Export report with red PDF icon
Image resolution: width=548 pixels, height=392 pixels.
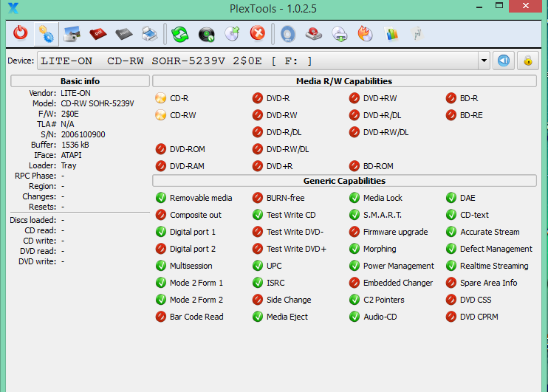[97, 34]
